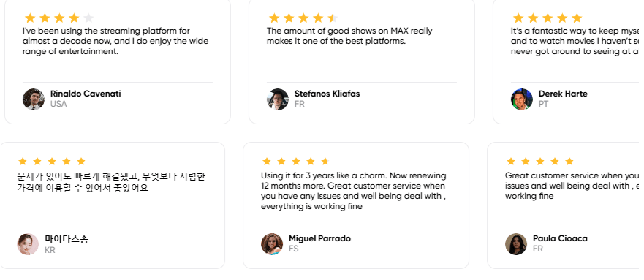Click the half-filled star in Stefanos's rating
Image resolution: width=644 pixels, height=280 pixels.
click(x=333, y=18)
